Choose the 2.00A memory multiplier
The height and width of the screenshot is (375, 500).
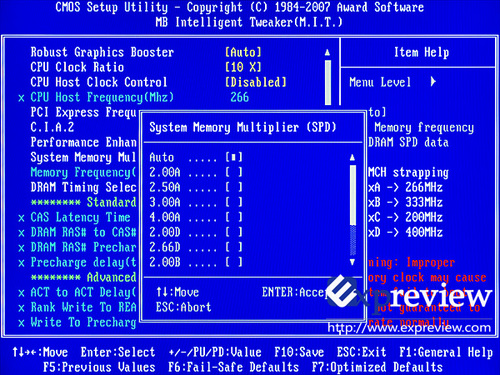click(196, 172)
